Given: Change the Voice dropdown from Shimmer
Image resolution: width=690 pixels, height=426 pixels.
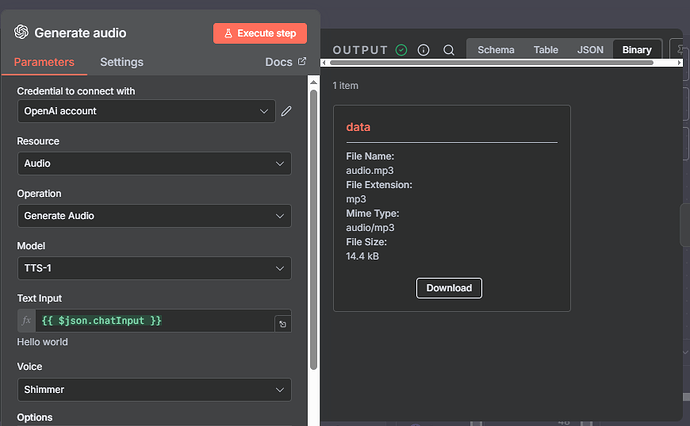Looking at the screenshot, I should (x=154, y=389).
